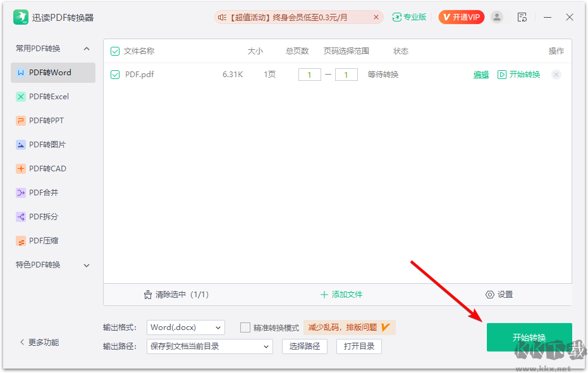
Task: Select PDF转Word in sidebar
Action: tap(53, 73)
